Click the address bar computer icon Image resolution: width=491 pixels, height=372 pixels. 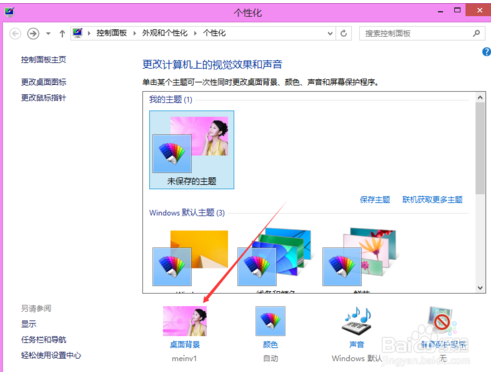[x=78, y=33]
